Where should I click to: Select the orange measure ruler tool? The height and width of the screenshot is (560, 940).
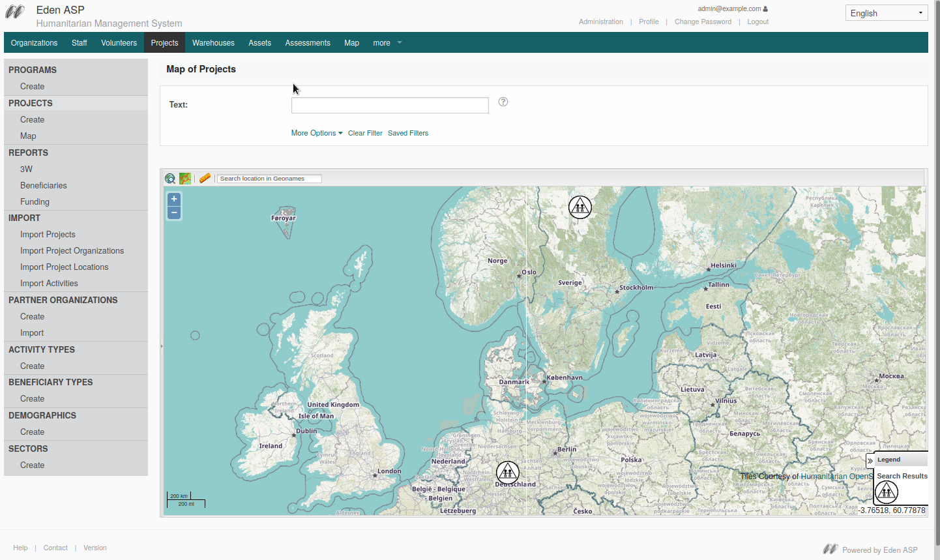tap(205, 179)
